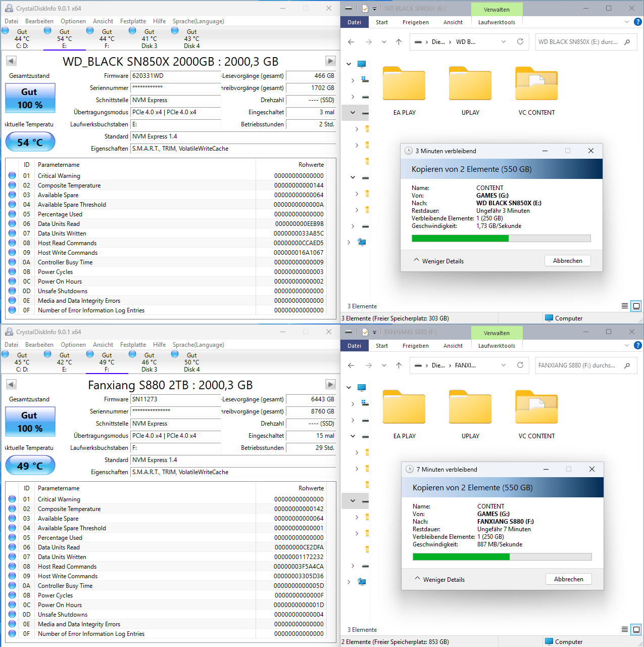Select Unsafe Shutdowns row in Fanxiang list

point(166,615)
